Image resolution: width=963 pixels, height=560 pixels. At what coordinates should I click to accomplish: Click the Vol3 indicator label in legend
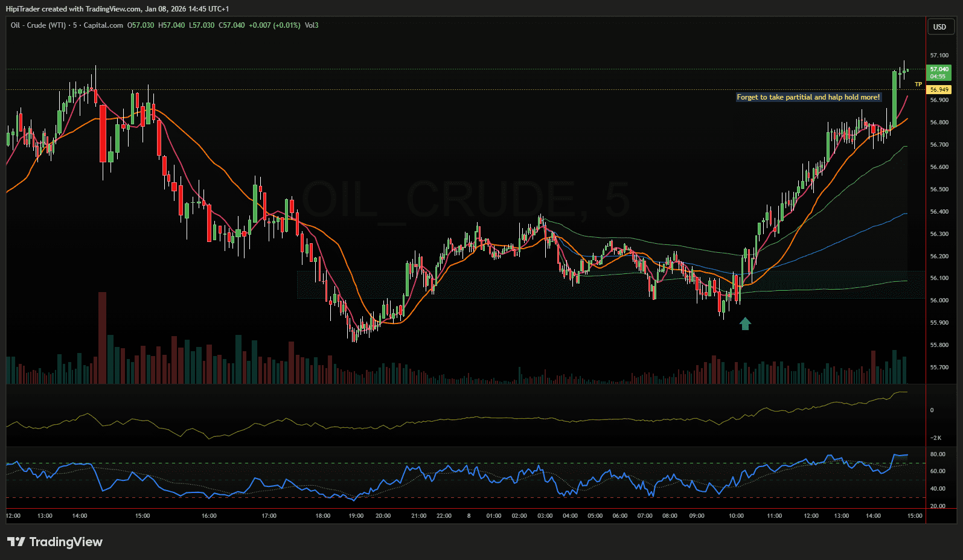point(312,25)
